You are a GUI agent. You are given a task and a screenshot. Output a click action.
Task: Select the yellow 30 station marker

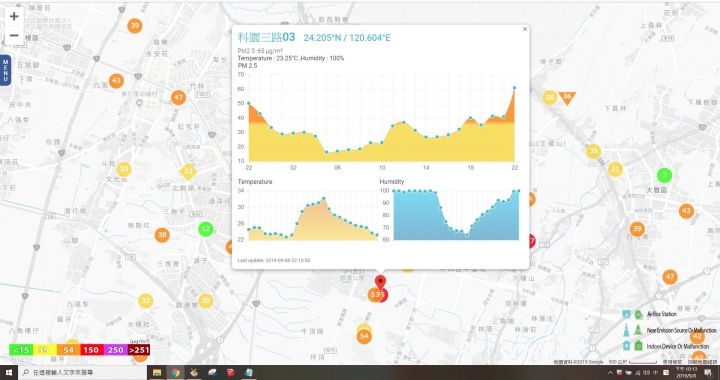coord(205,301)
